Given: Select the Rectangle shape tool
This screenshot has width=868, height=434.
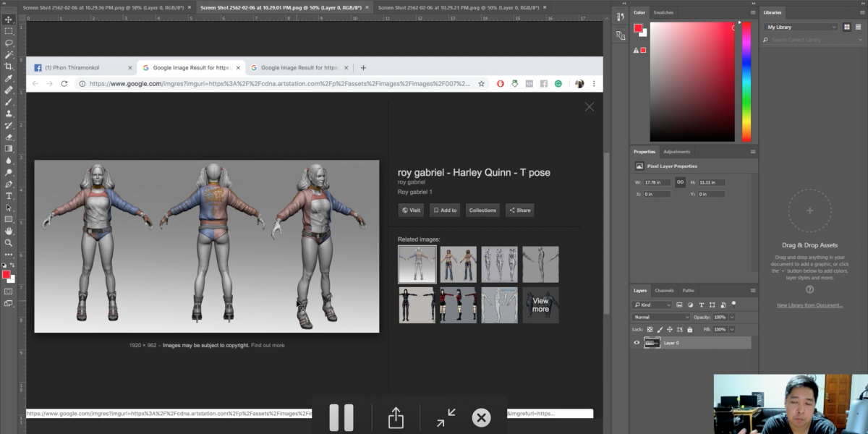Looking at the screenshot, I should click(9, 219).
